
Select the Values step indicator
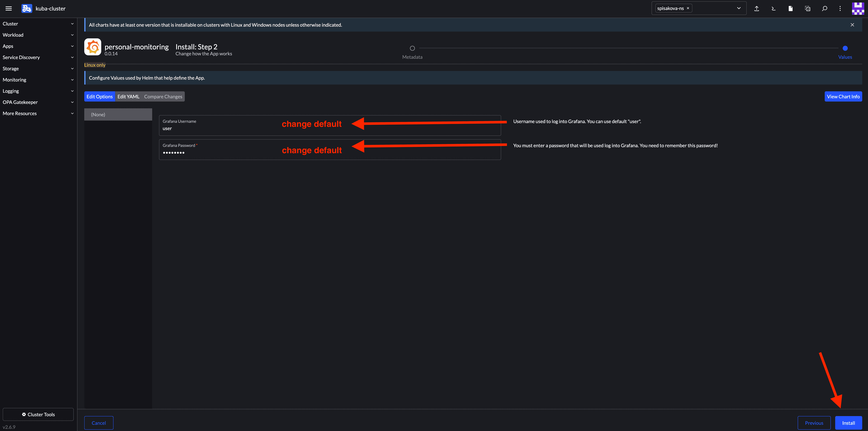(x=845, y=48)
